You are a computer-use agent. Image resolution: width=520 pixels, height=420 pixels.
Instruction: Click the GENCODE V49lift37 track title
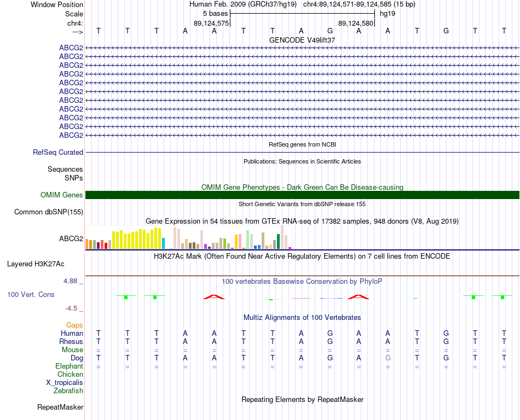tap(302, 40)
